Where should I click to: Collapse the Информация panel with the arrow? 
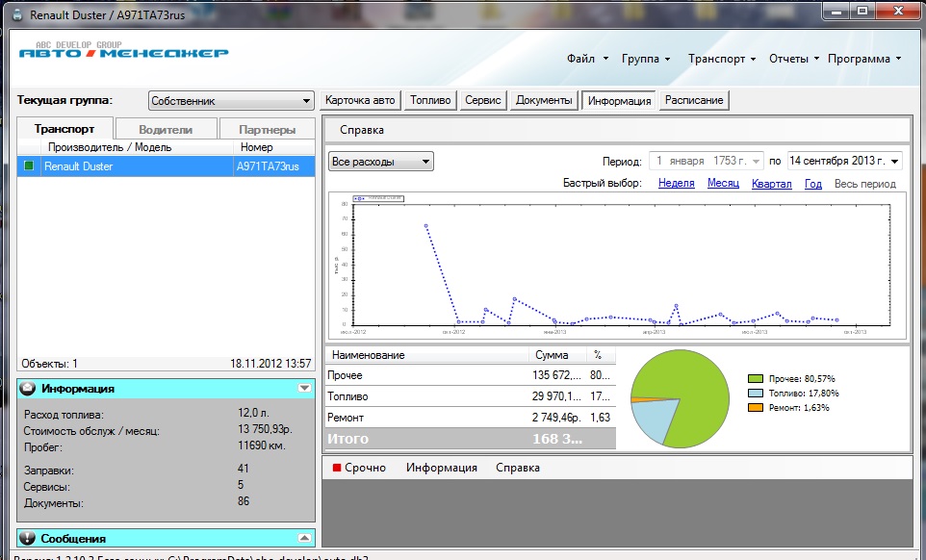(x=304, y=388)
